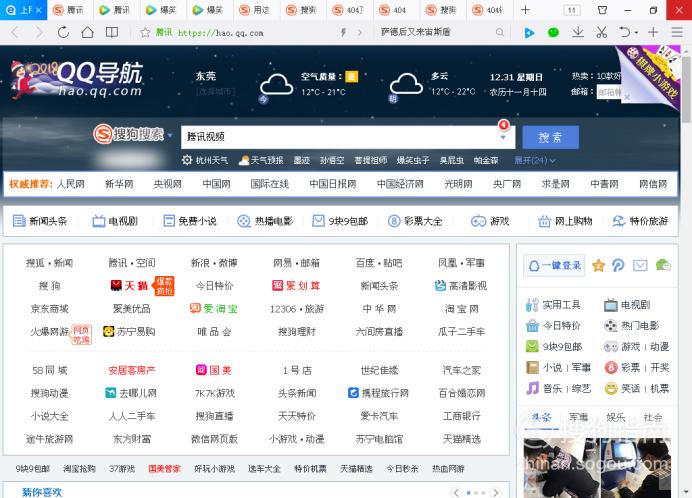Switch to the 娱乐 news tab
Screen dimensions: 692x498
click(x=615, y=417)
